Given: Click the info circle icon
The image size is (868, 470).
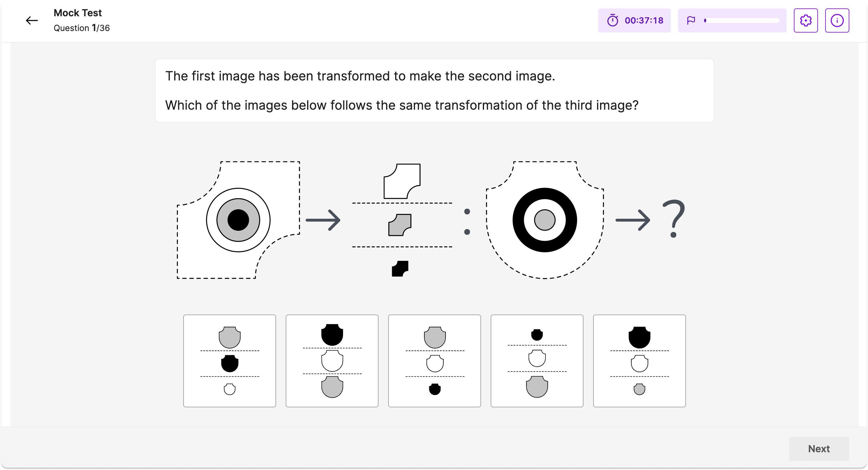Looking at the screenshot, I should point(837,20).
